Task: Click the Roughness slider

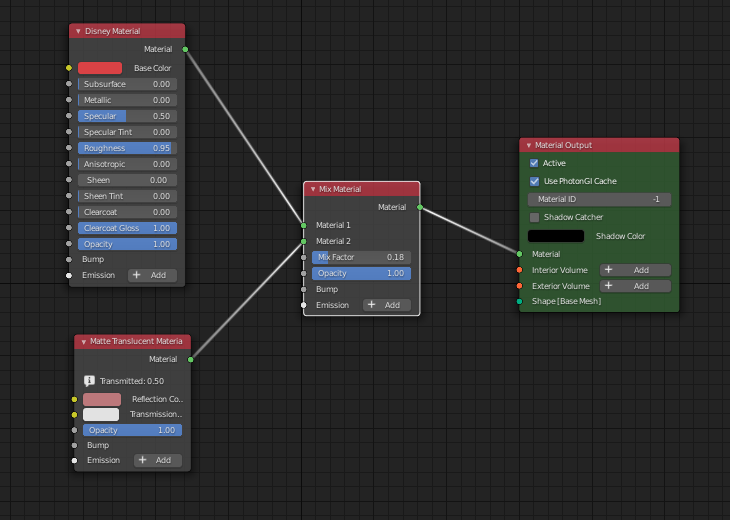Action: (127, 148)
